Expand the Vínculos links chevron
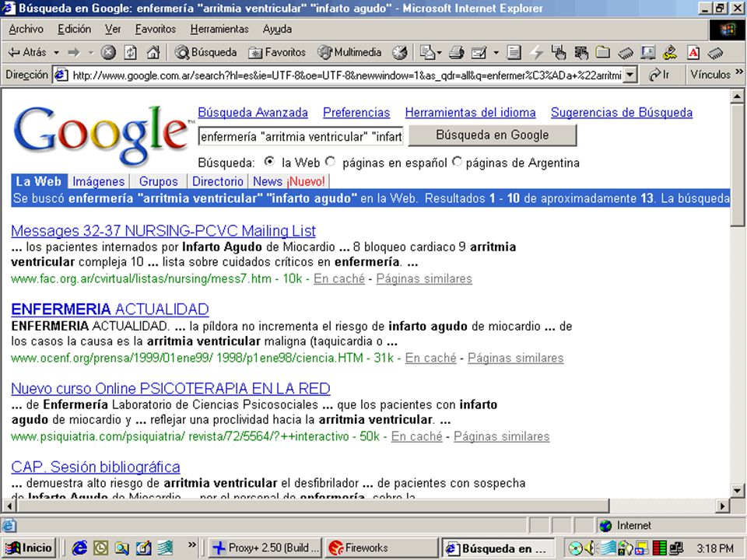This screenshot has width=747, height=560. click(x=738, y=72)
